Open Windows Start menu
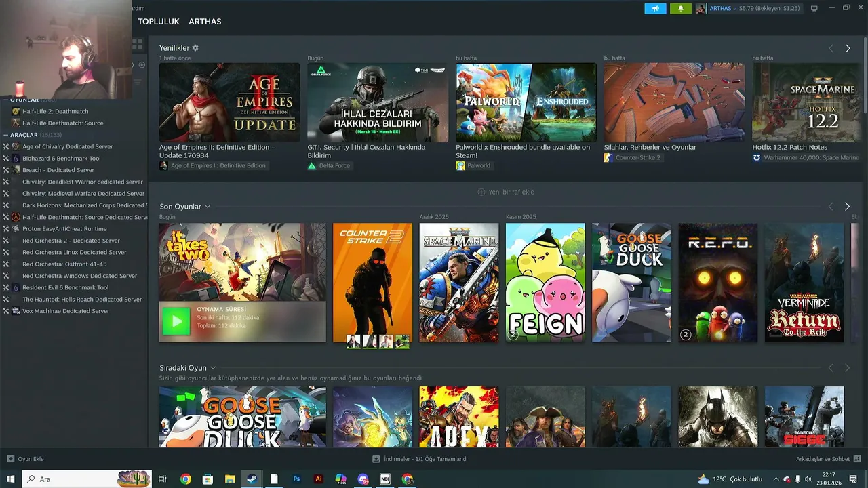868x488 pixels. point(11,479)
